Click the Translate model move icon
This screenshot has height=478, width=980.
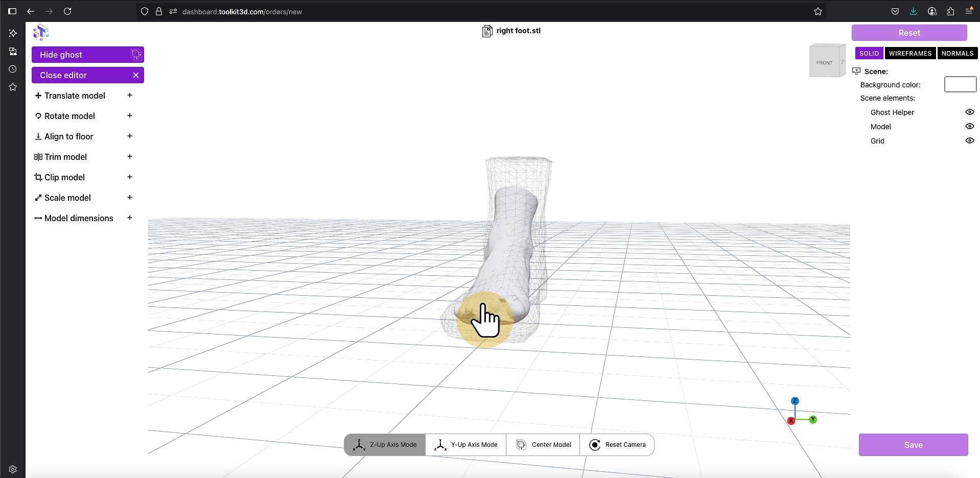(38, 95)
